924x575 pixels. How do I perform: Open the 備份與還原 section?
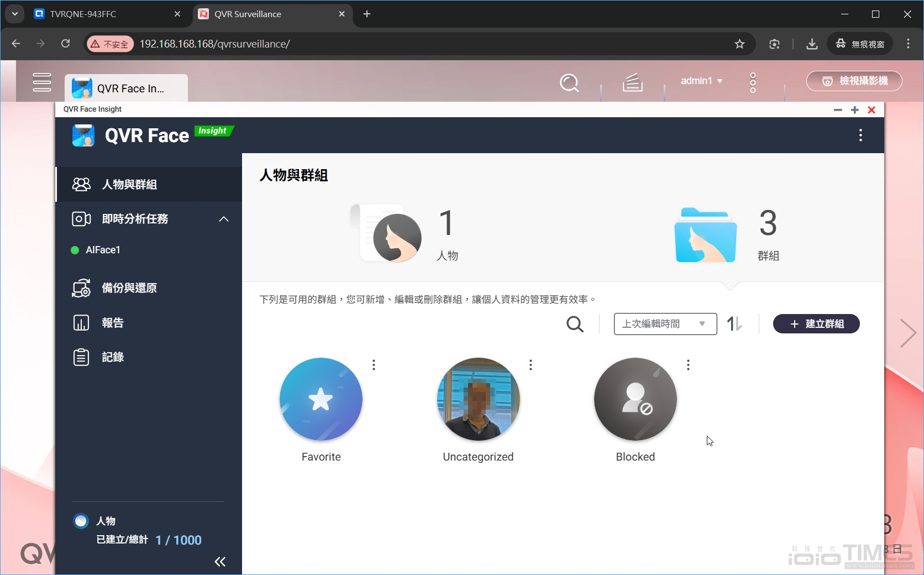tap(128, 287)
